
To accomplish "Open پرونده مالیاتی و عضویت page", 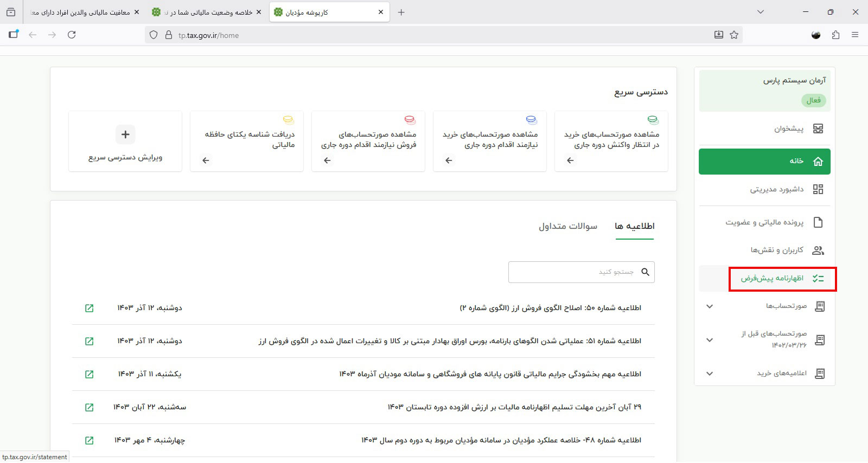I will pyautogui.click(x=764, y=222).
